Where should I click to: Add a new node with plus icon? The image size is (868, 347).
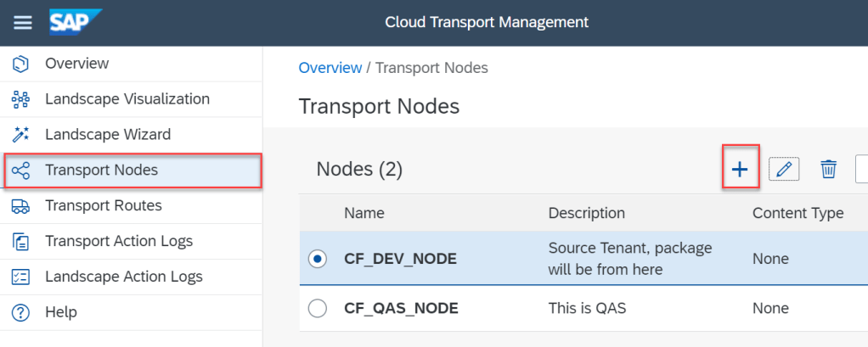(740, 170)
